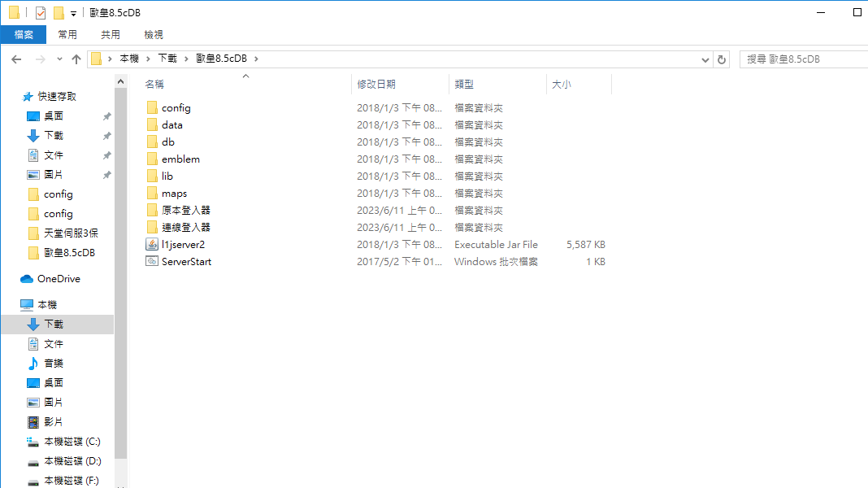Expand the chevron after 獸皇8.5cDB breadcrumb
Viewport: 868px width, 488px height.
(x=256, y=59)
